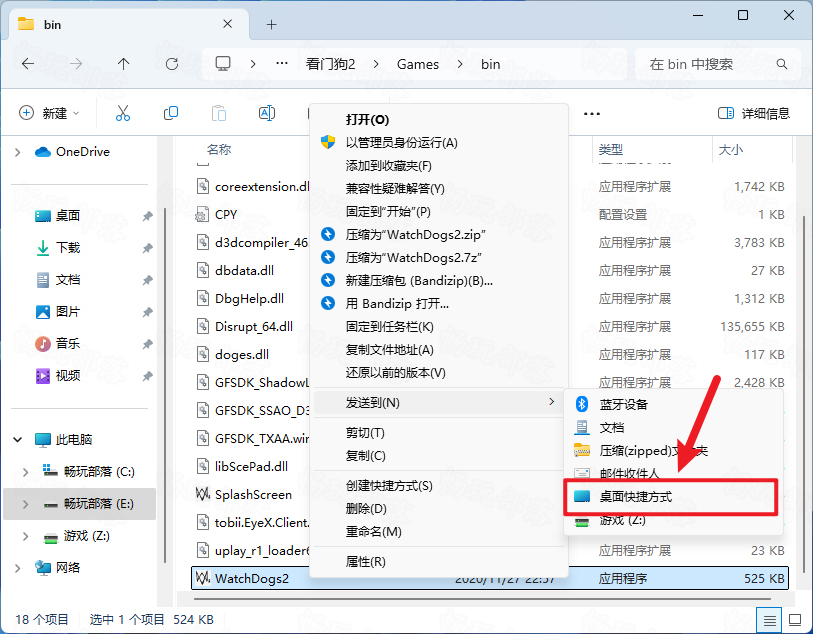Screen dimensions: 813x634
Task: Select 添加到收藏夹(F)
Action: click(x=388, y=166)
